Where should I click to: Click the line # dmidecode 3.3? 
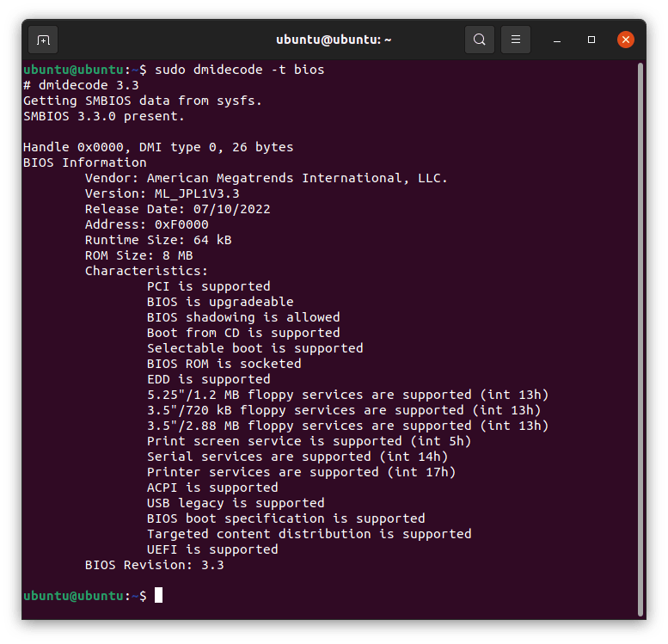81,85
